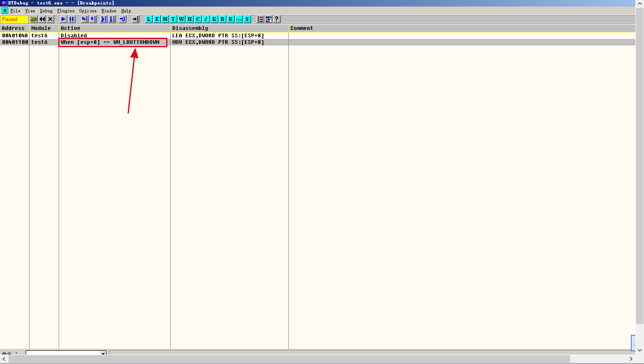Show Log window via L button
The width and height of the screenshot is (644, 364).
point(149,19)
